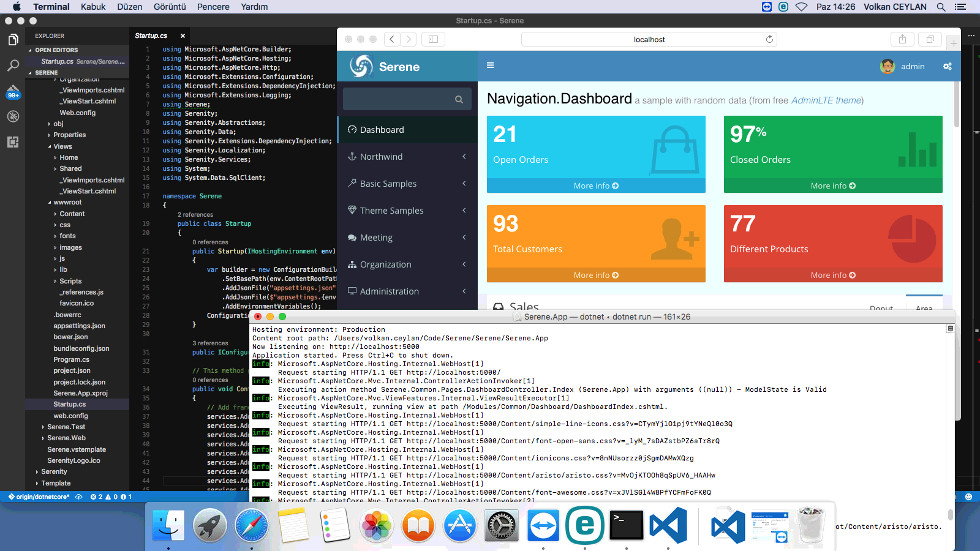
Task: Toggle the Serene sidebar hamburger menu
Action: pos(490,65)
